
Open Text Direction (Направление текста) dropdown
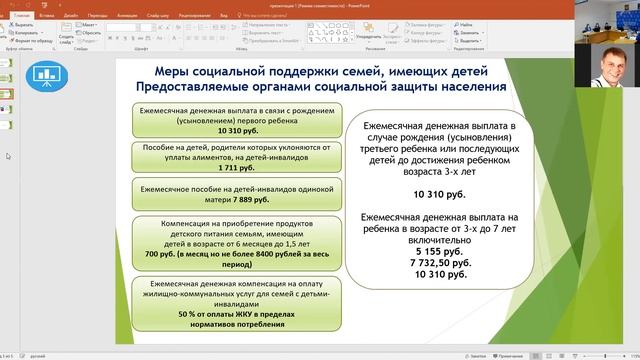(266, 25)
